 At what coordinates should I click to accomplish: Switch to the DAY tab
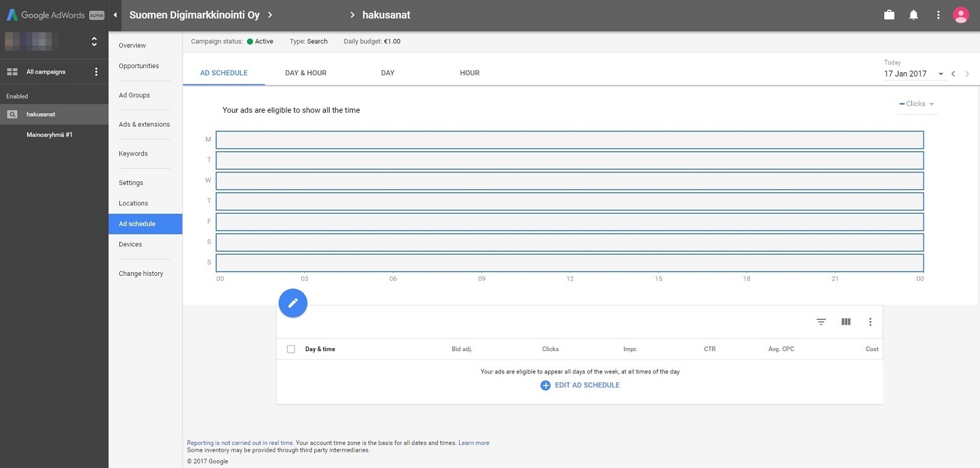388,73
